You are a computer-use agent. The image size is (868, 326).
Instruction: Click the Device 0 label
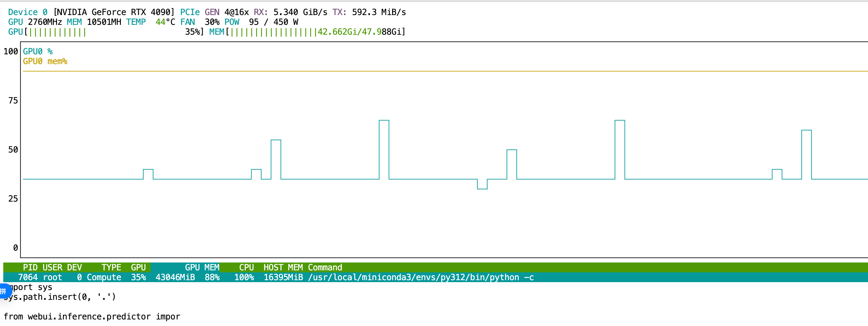pos(28,12)
